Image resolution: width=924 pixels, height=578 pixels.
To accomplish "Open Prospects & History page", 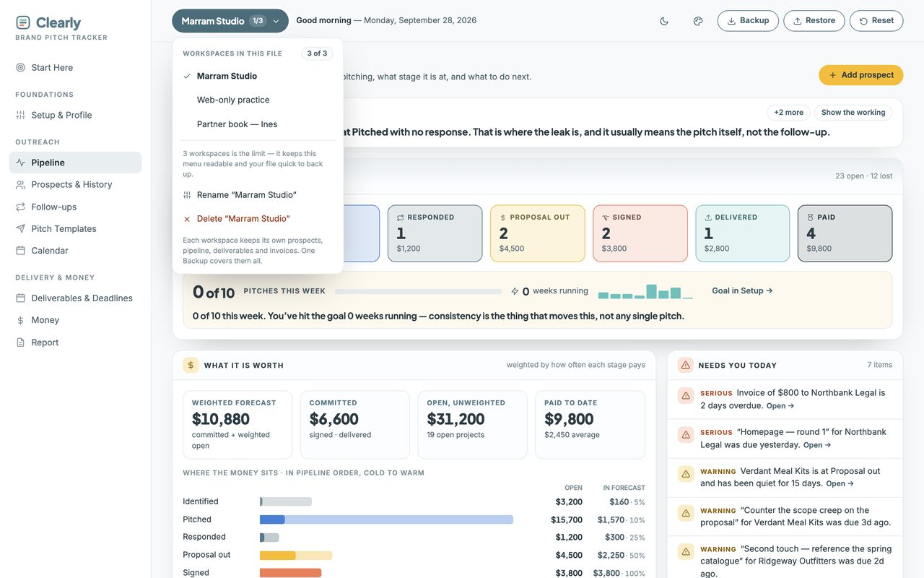I will (75, 184).
